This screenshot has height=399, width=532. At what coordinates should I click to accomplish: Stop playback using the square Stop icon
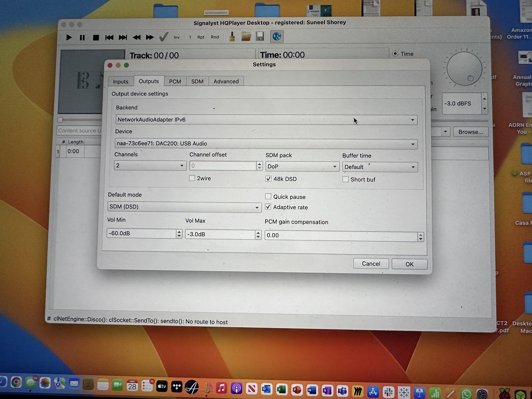click(96, 37)
